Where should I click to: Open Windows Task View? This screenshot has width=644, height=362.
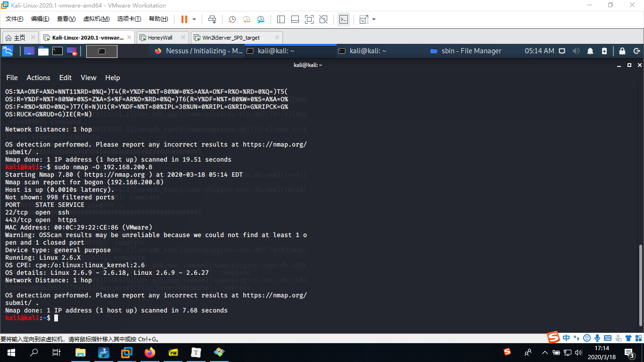point(57,352)
